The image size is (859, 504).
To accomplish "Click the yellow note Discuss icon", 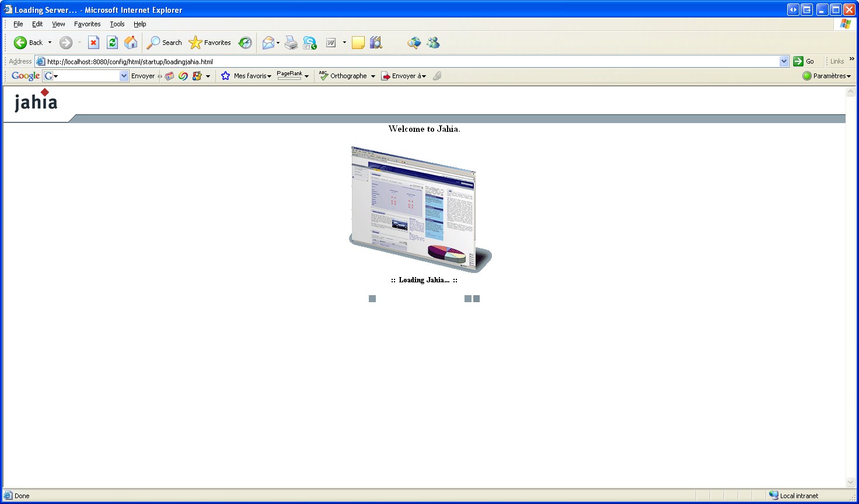I will click(x=358, y=43).
